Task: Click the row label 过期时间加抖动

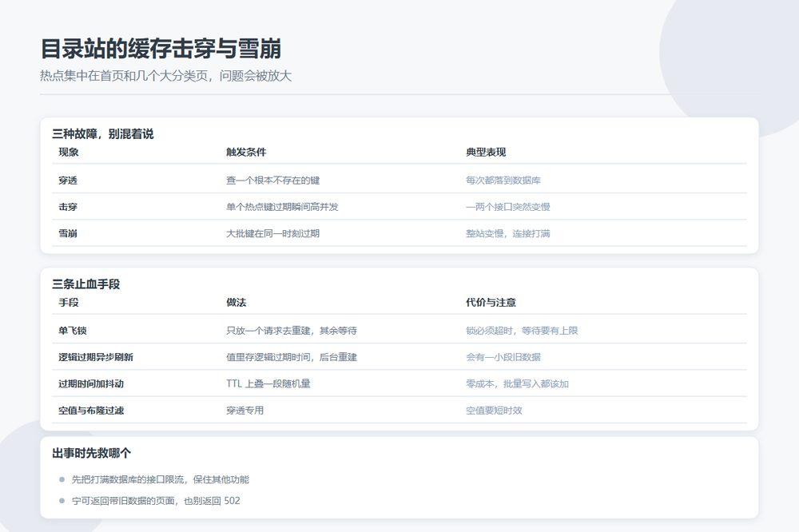Action: point(91,383)
